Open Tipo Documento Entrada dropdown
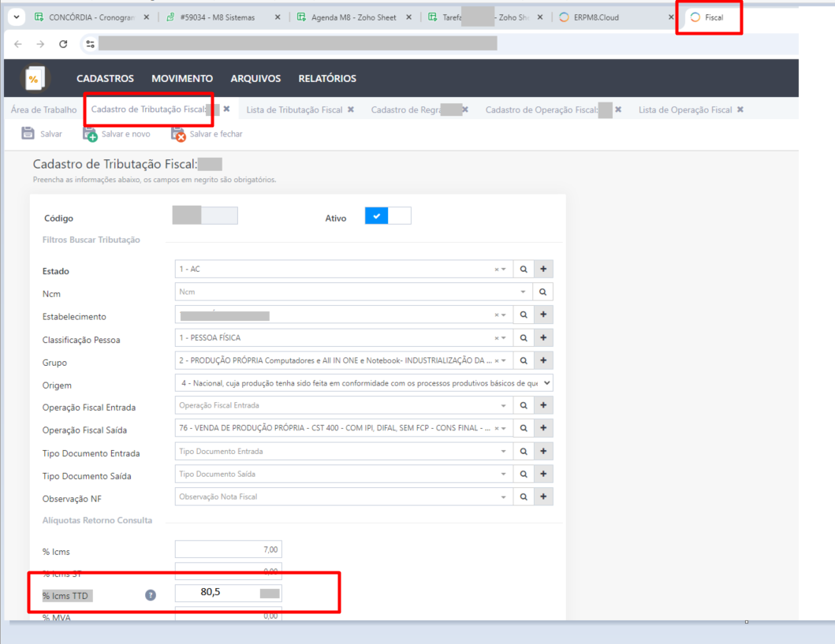The height and width of the screenshot is (644, 835). 344,452
